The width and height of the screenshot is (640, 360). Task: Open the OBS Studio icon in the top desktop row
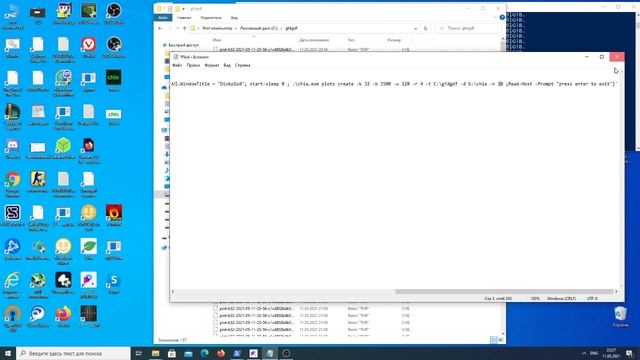[113, 11]
